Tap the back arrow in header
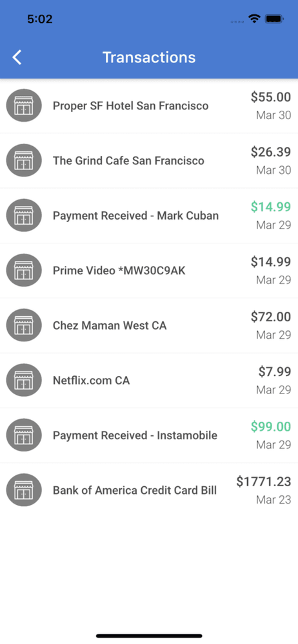The height and width of the screenshot is (644, 298). point(17,57)
